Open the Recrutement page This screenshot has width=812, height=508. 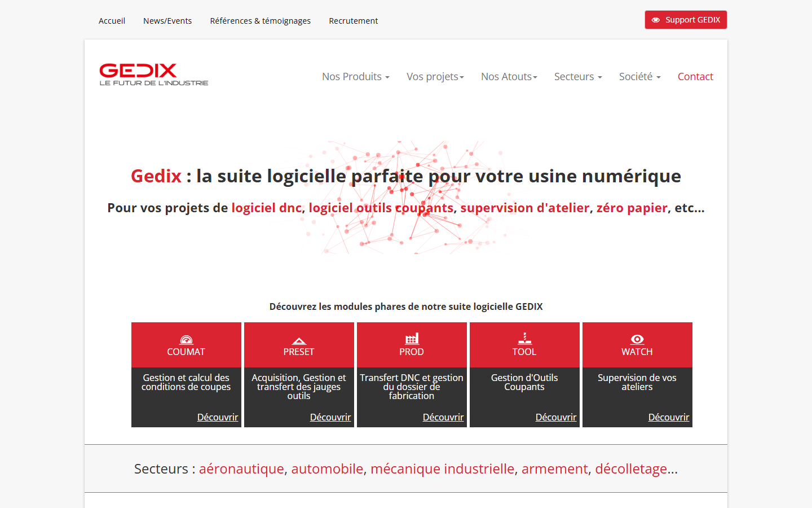[x=354, y=21]
